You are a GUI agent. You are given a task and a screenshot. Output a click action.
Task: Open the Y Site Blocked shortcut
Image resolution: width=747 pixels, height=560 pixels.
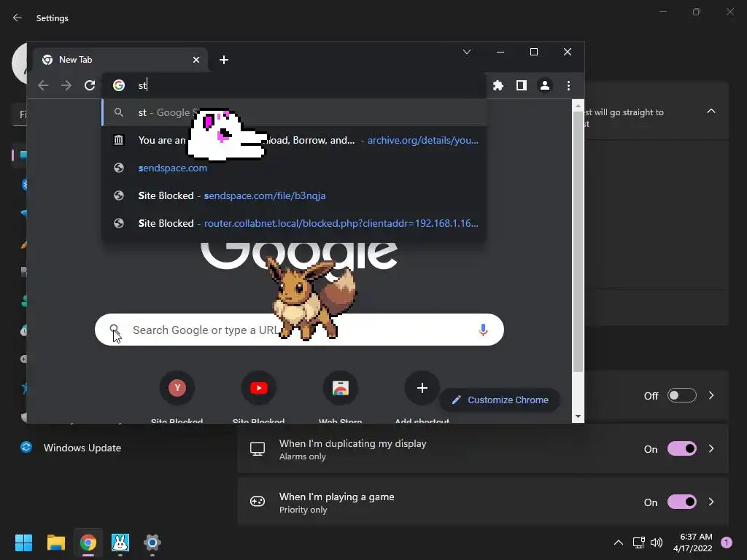(177, 388)
